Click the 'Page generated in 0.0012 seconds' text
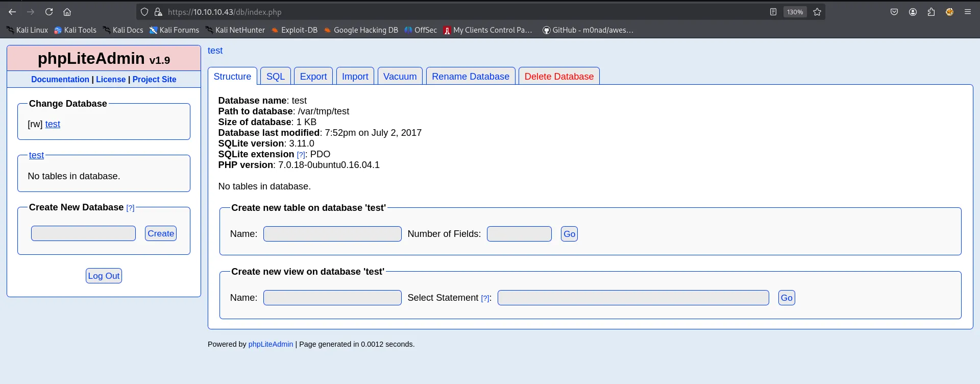Screen dimensions: 980x384 [x=357, y=344]
